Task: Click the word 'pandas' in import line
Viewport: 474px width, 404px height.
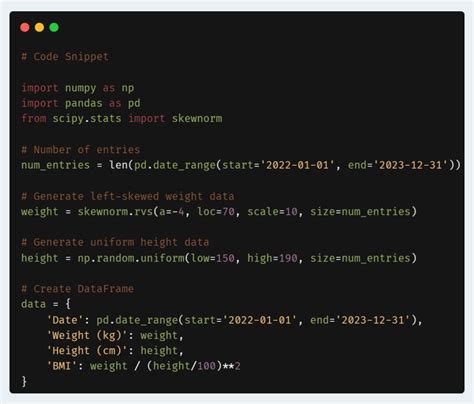Action: 84,103
